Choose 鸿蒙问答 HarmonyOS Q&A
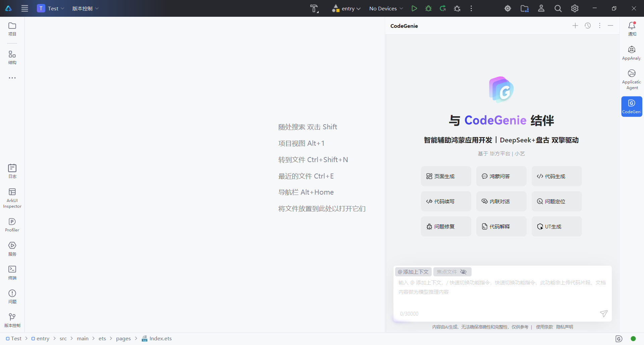This screenshot has width=644, height=345. (501, 176)
